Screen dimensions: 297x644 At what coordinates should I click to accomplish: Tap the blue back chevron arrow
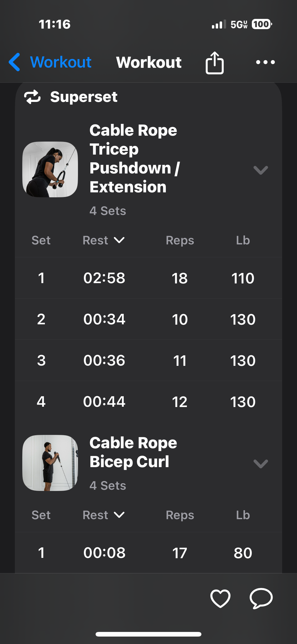click(x=15, y=62)
